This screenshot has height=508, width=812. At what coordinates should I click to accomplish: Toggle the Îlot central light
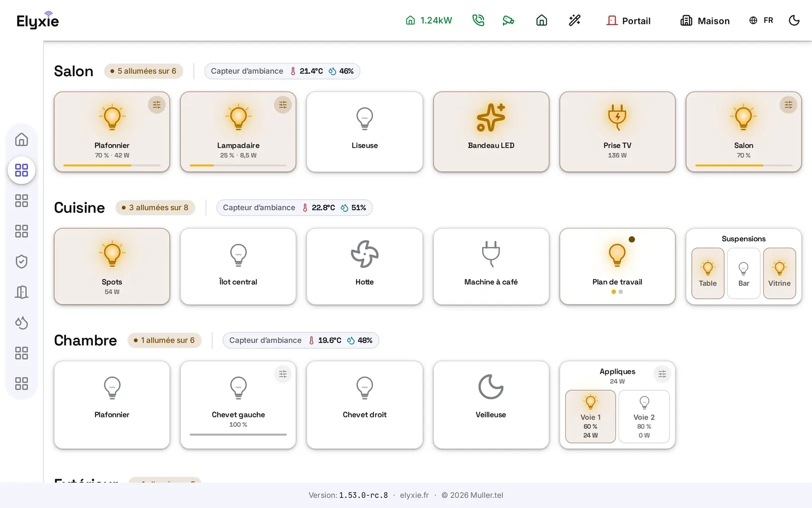point(238,266)
